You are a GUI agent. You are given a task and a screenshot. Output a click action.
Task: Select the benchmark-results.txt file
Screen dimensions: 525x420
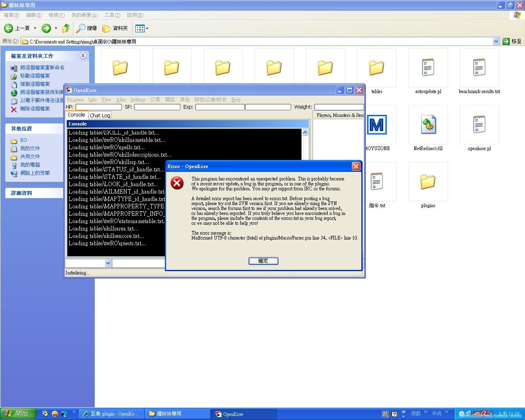pyautogui.click(x=479, y=68)
